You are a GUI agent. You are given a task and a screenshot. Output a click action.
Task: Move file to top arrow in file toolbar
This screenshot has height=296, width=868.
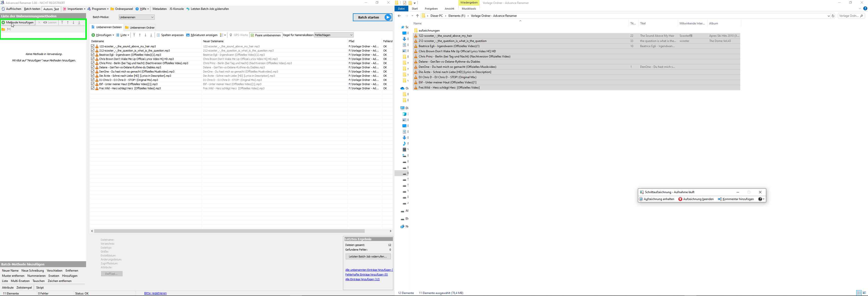tap(134, 35)
